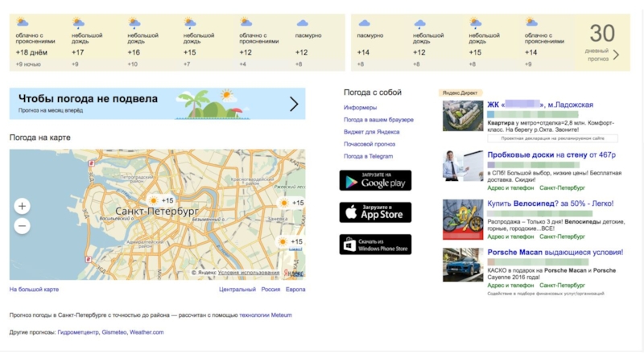
Task: Click the Google Play download badge
Action: 375,180
